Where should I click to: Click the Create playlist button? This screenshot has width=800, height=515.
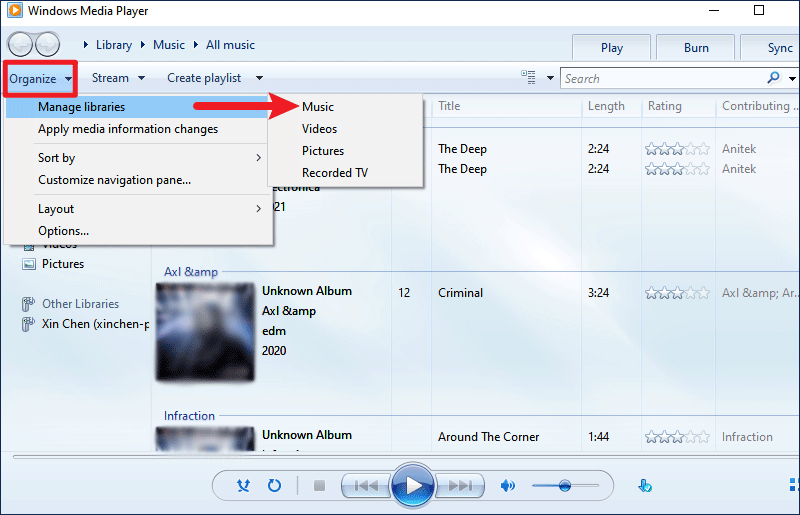204,78
